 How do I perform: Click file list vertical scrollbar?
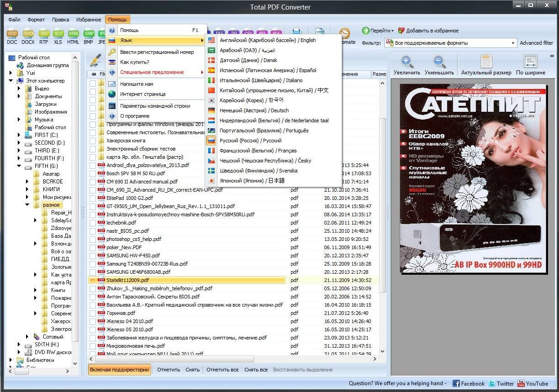(383, 205)
